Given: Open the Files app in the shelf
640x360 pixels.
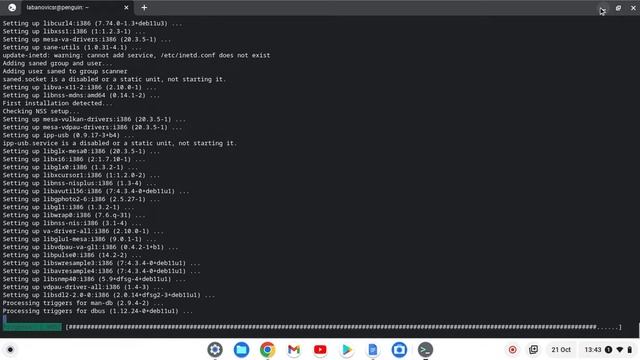Looking at the screenshot, I should 241,350.
